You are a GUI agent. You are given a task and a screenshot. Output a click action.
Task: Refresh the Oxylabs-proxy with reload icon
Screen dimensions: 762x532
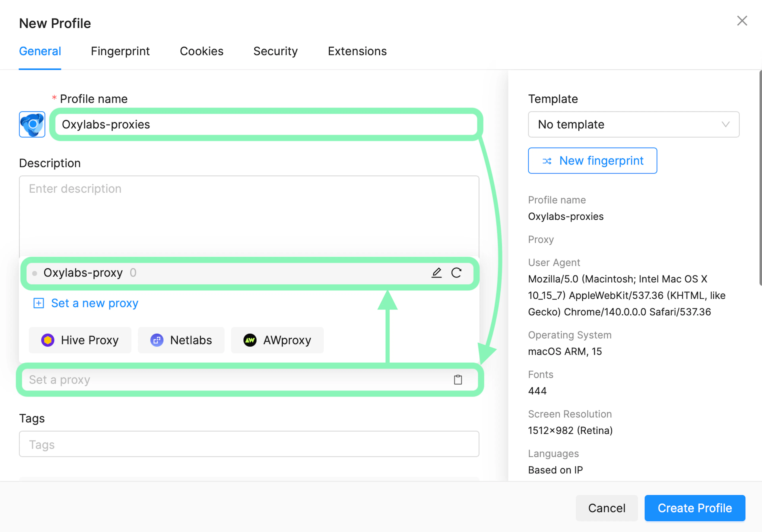tap(456, 273)
